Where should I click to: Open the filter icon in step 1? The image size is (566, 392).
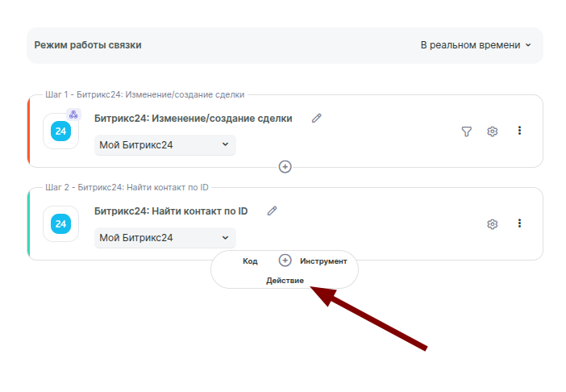(x=466, y=131)
